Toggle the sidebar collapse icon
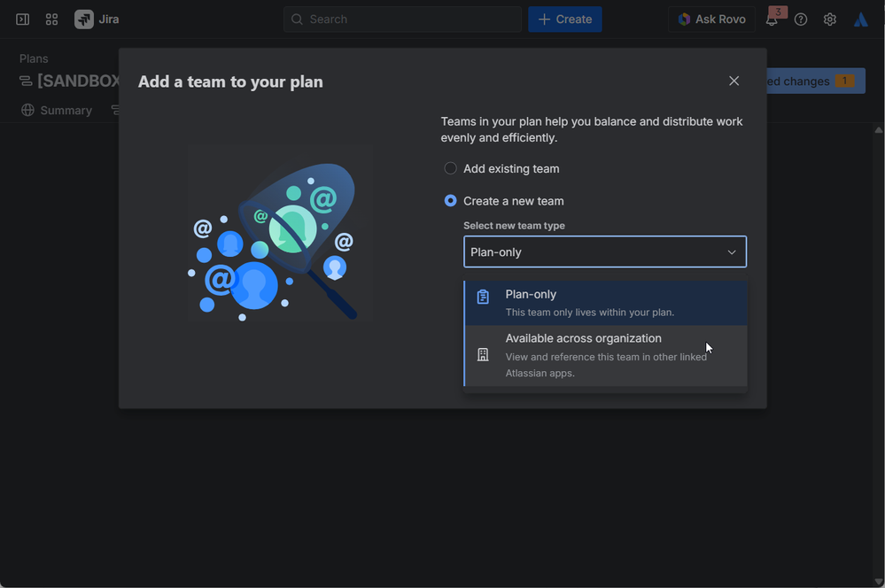Viewport: 885px width, 588px height. click(x=22, y=19)
